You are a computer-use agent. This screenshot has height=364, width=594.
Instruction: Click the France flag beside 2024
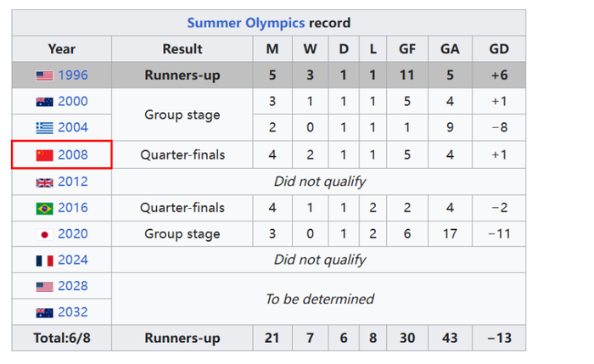click(x=44, y=260)
